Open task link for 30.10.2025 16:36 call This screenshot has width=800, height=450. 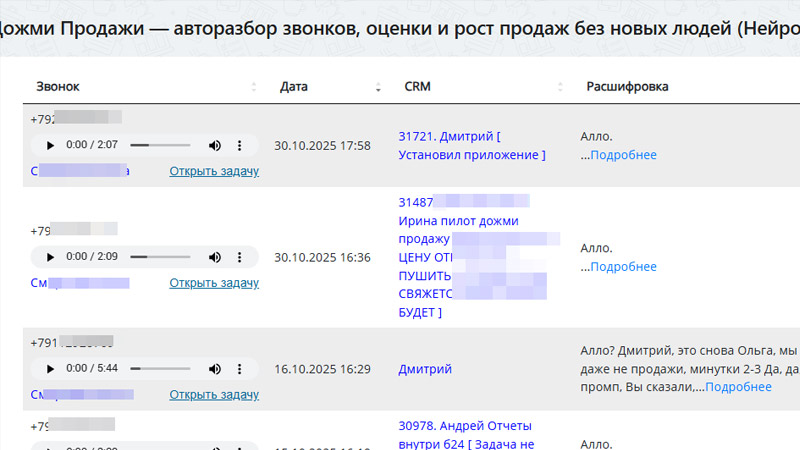point(214,283)
